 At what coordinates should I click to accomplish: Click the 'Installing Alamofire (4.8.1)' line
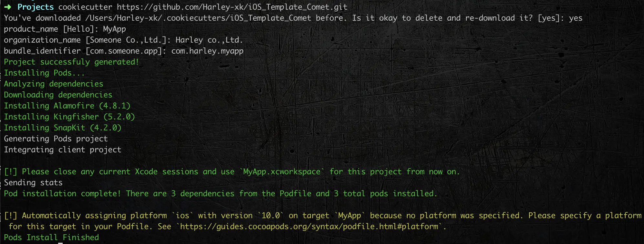click(67, 106)
